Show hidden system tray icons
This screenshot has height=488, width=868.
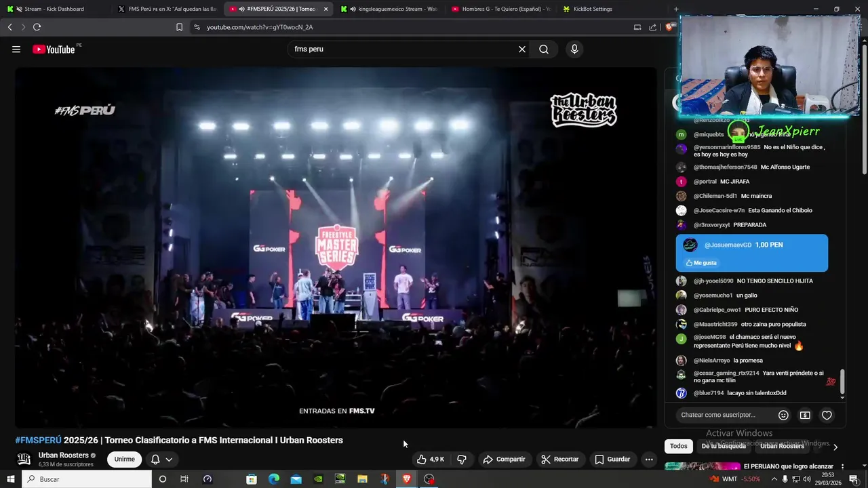[x=774, y=479]
